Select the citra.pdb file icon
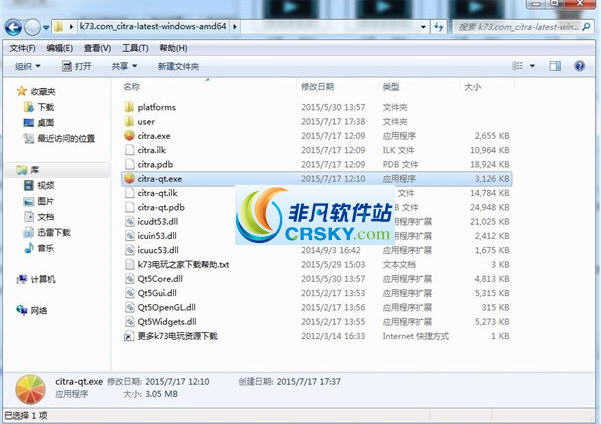 tap(130, 164)
